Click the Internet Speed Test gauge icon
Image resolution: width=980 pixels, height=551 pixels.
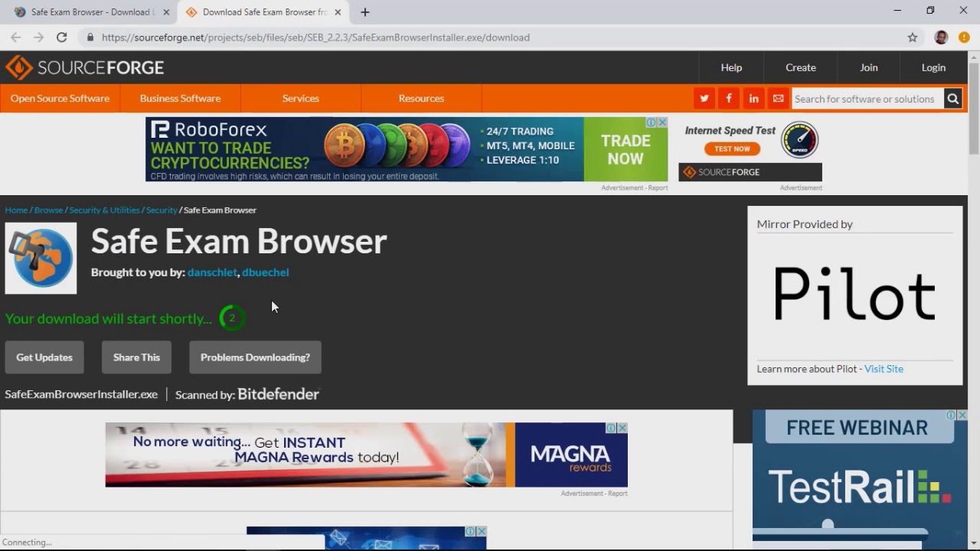pyautogui.click(x=800, y=140)
